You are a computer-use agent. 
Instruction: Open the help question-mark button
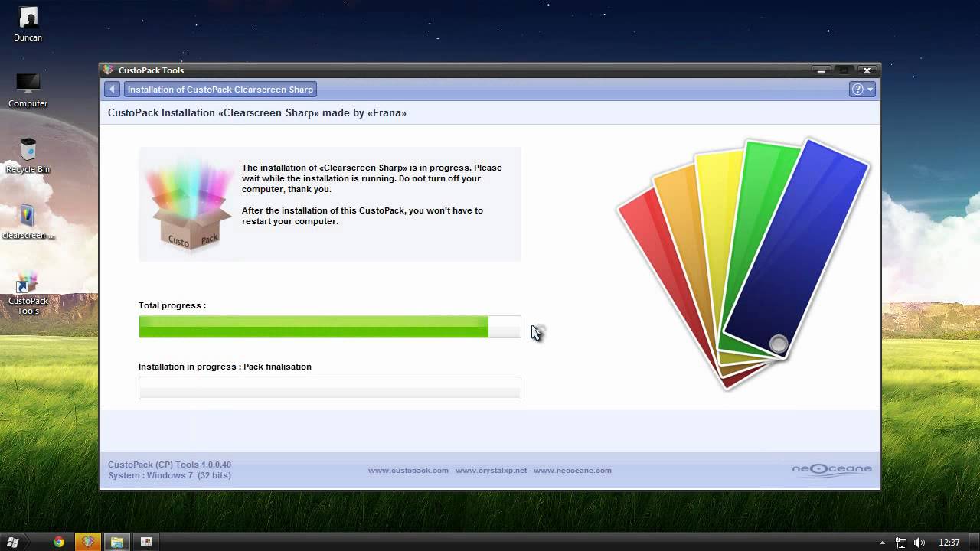pos(857,90)
